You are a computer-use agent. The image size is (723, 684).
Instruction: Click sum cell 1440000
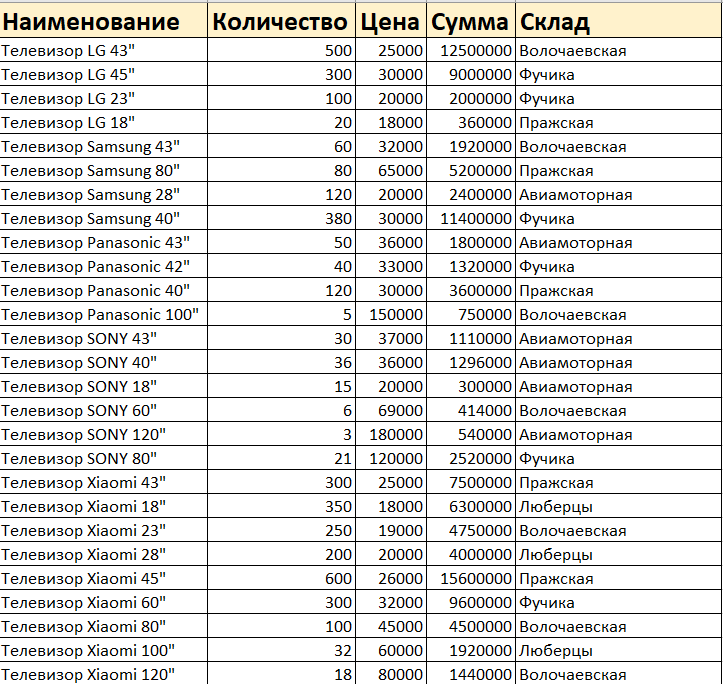click(471, 673)
